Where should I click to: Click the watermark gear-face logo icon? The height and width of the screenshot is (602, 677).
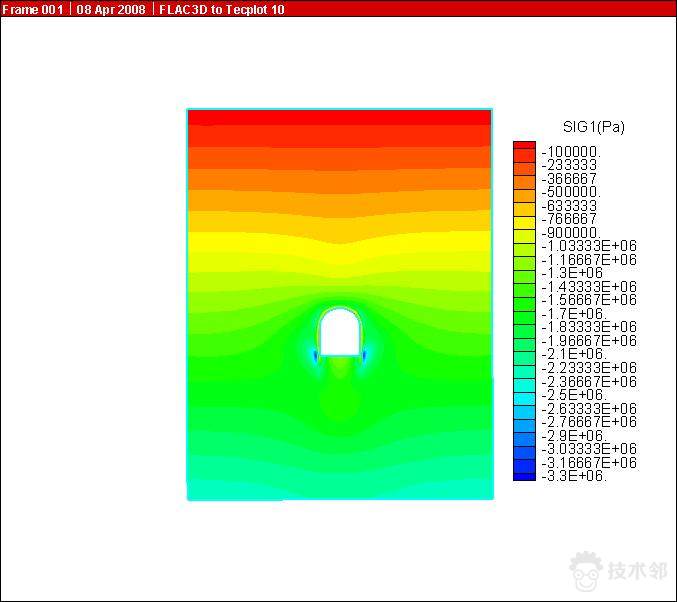[588, 570]
